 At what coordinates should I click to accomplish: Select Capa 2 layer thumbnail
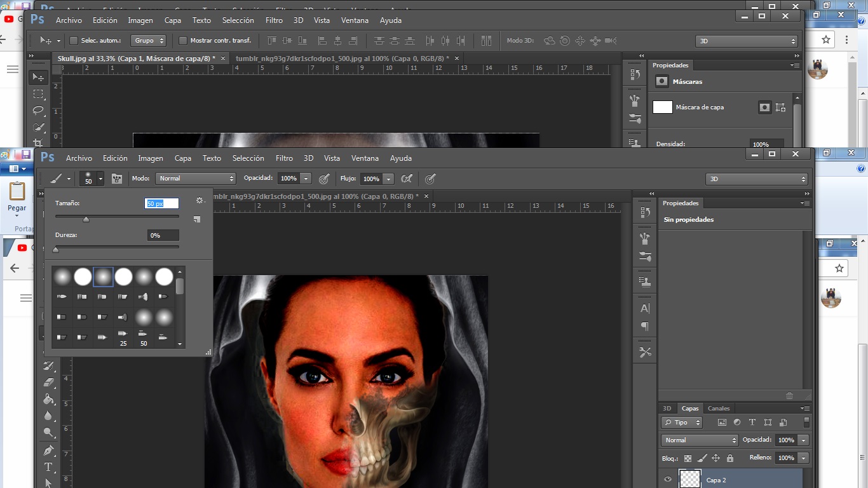689,478
